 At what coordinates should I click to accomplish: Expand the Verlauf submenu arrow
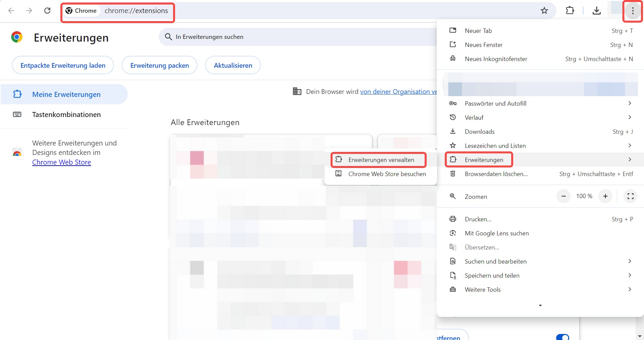pyautogui.click(x=630, y=117)
